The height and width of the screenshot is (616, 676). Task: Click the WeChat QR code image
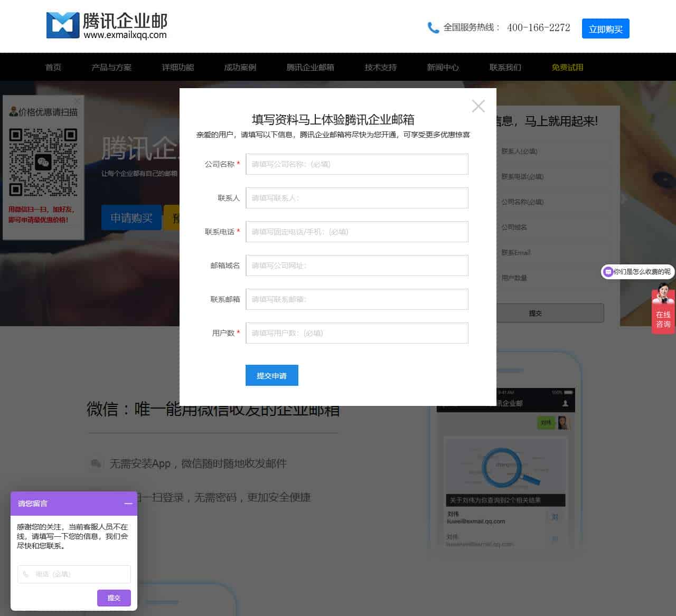pyautogui.click(x=43, y=162)
